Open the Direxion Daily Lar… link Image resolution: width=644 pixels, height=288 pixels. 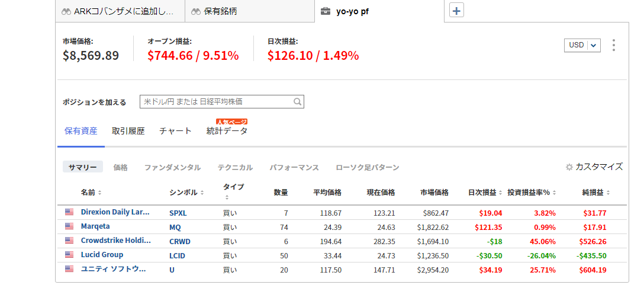[x=115, y=212]
